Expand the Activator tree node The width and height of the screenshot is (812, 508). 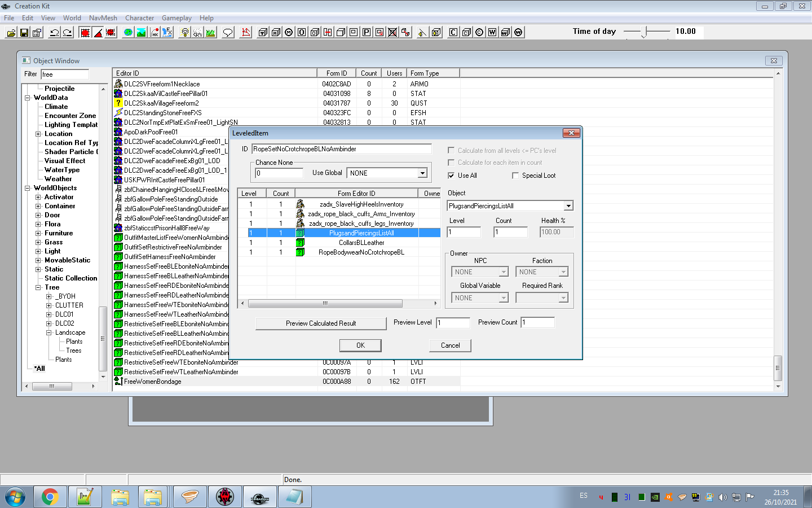38,197
